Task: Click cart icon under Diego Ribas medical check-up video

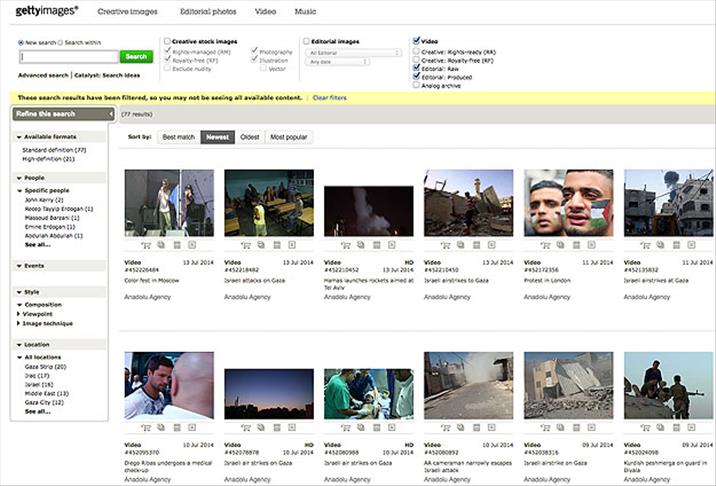Action: [x=146, y=427]
